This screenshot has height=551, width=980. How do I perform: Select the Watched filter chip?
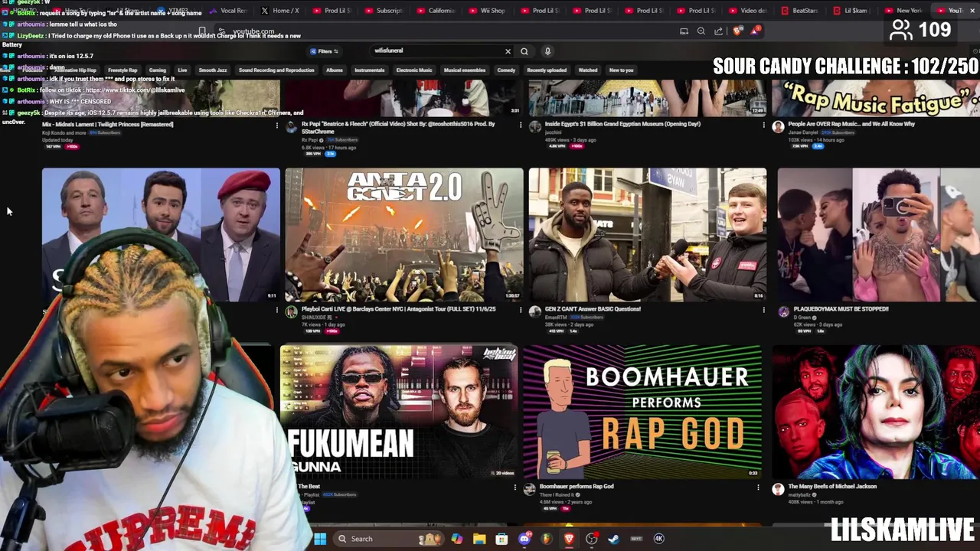[x=588, y=70]
